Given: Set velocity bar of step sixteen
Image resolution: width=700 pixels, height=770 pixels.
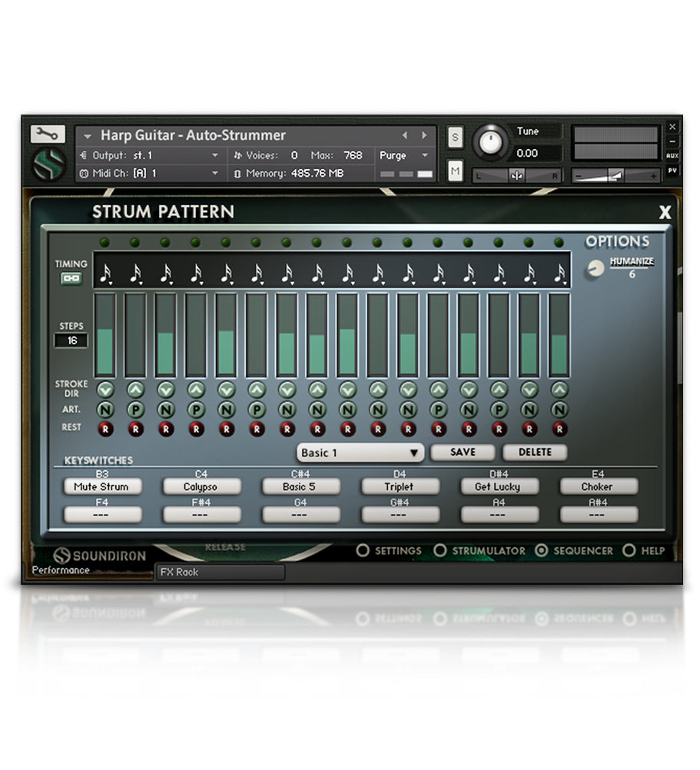Looking at the screenshot, I should 559,335.
